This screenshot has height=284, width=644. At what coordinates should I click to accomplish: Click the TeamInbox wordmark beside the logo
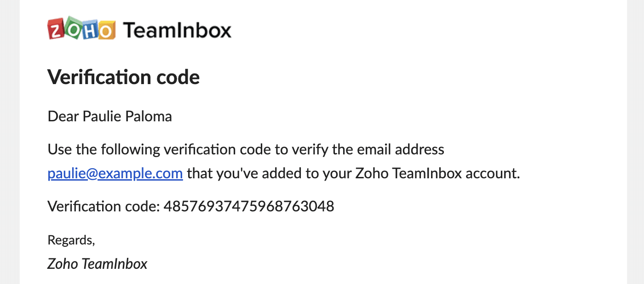tap(178, 30)
